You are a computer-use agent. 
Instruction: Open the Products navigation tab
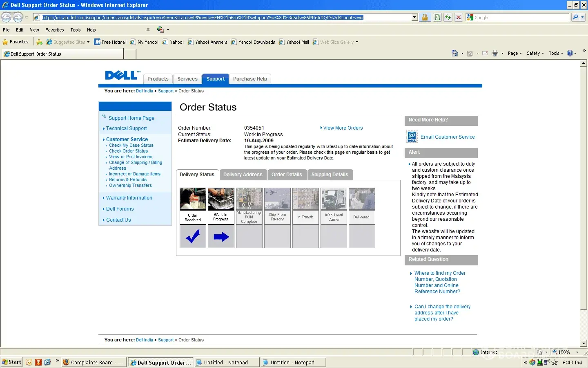158,79
